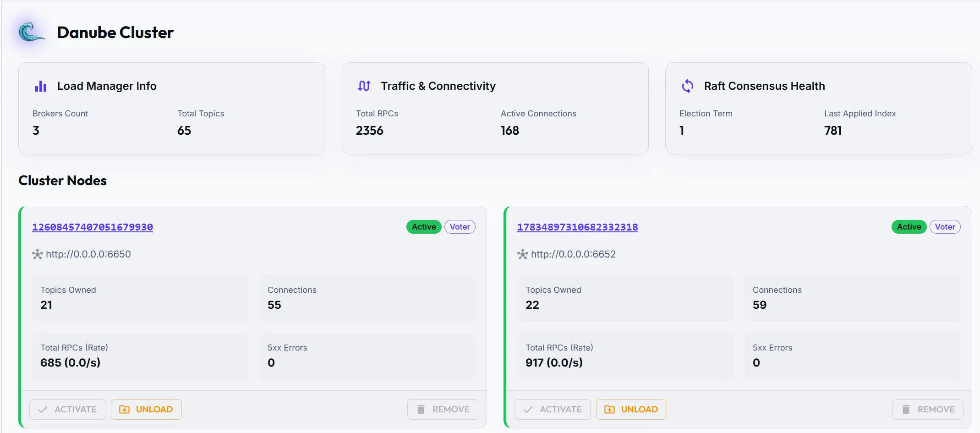Click the address http://0.0.0.0:6650
The image size is (980, 433).
pos(88,254)
